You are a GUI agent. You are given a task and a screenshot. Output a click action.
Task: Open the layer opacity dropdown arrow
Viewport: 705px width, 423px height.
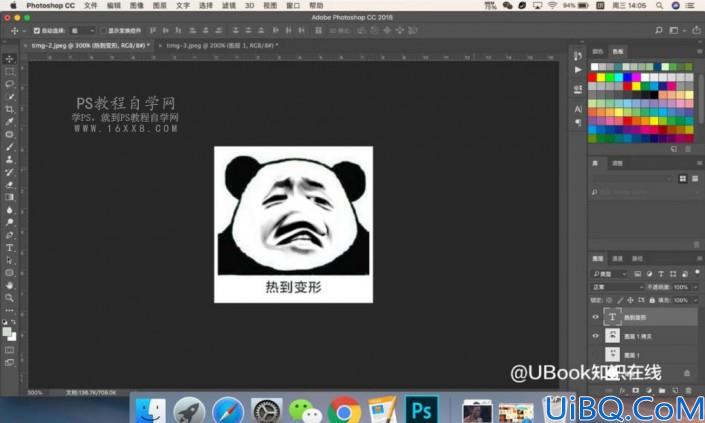click(x=696, y=287)
